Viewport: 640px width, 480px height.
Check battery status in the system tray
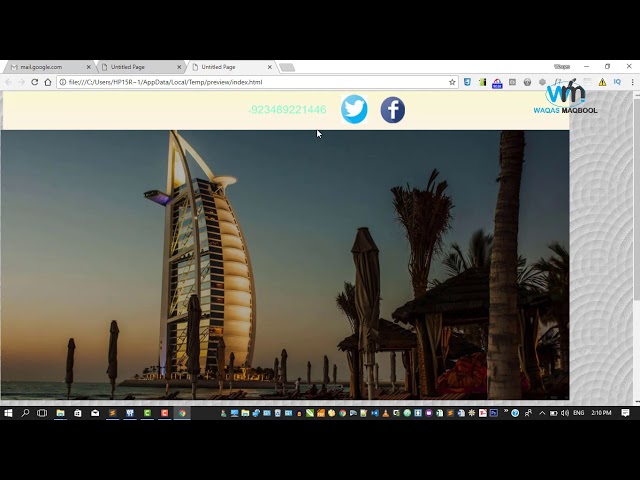(553, 413)
